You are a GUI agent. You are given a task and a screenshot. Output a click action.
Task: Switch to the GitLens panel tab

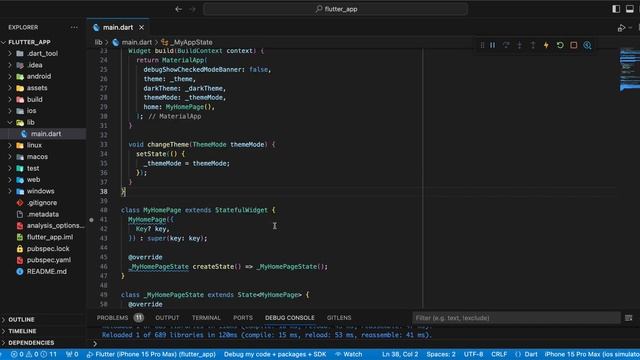[x=339, y=318]
